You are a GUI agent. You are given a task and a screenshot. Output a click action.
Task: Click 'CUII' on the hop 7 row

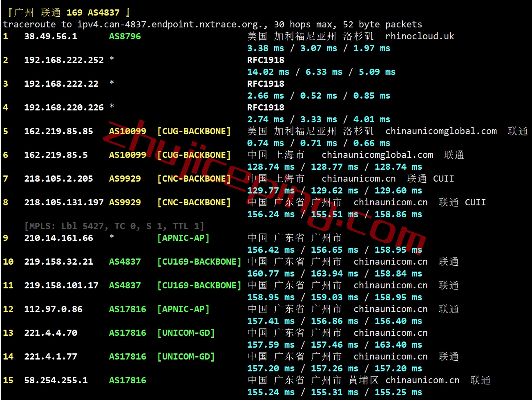443,179
